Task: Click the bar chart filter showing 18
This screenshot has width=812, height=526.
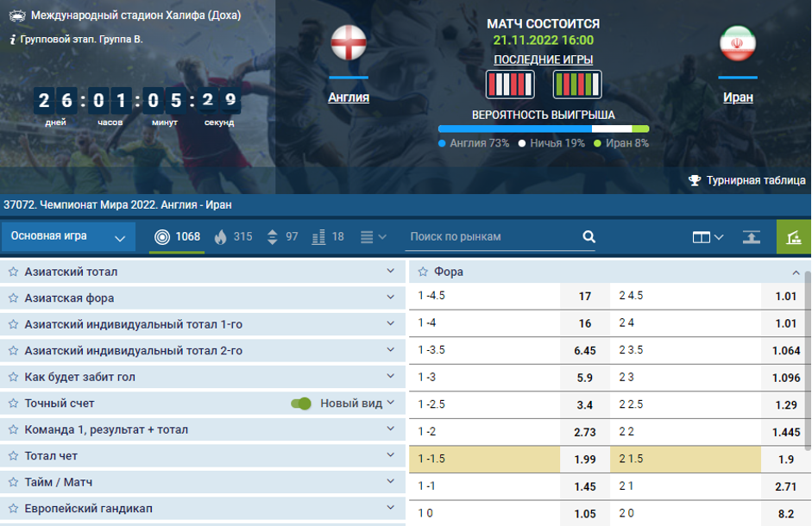Action: click(327, 237)
